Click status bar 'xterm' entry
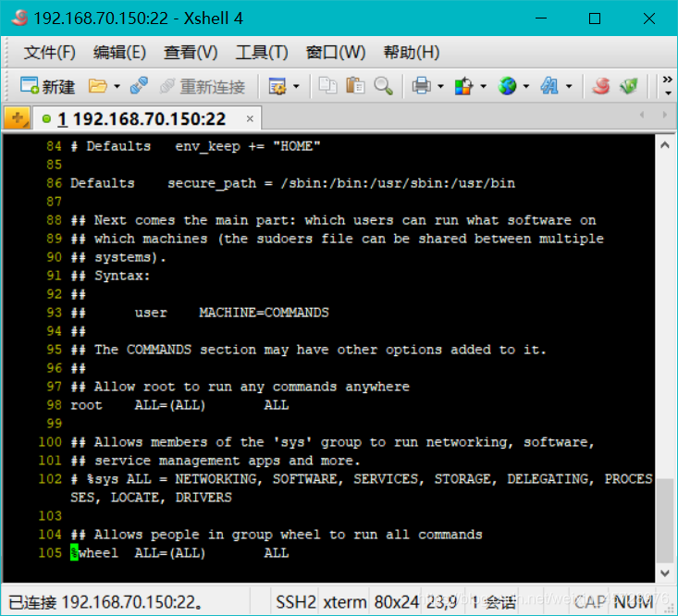Screen dimensions: 678x616 345,602
